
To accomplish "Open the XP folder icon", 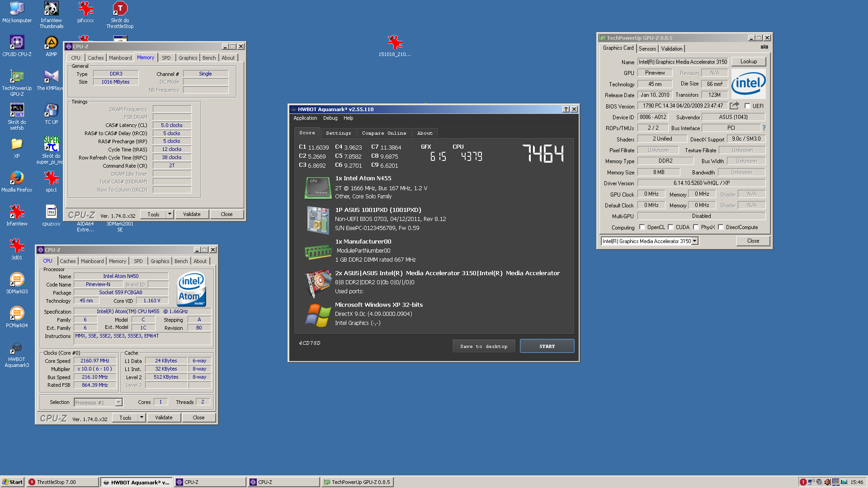I will click(x=17, y=148).
